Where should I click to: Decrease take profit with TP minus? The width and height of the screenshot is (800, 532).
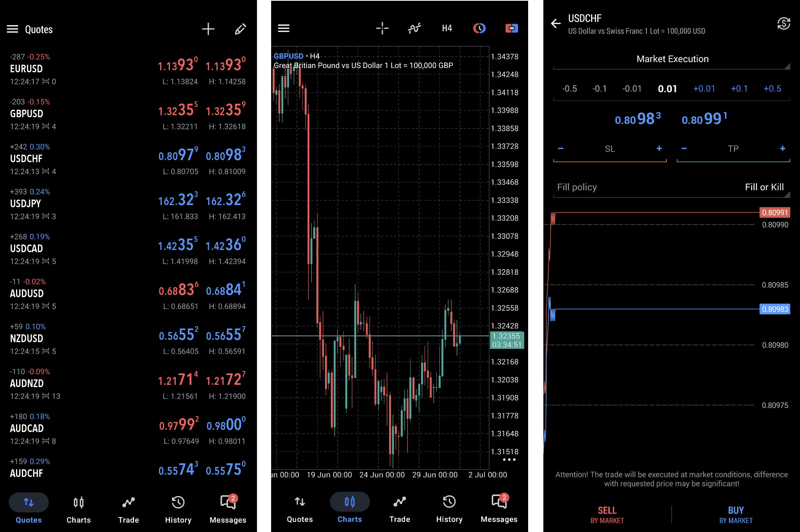coord(684,148)
